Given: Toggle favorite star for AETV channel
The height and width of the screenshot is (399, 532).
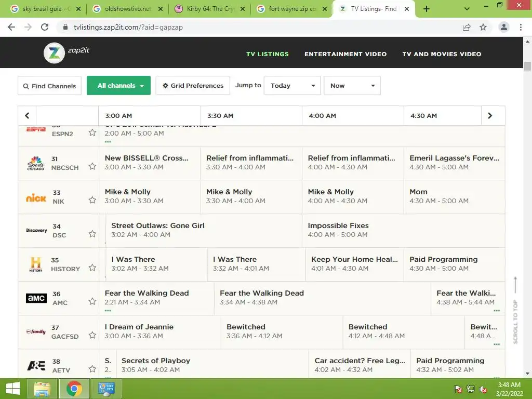Looking at the screenshot, I should click(92, 369).
